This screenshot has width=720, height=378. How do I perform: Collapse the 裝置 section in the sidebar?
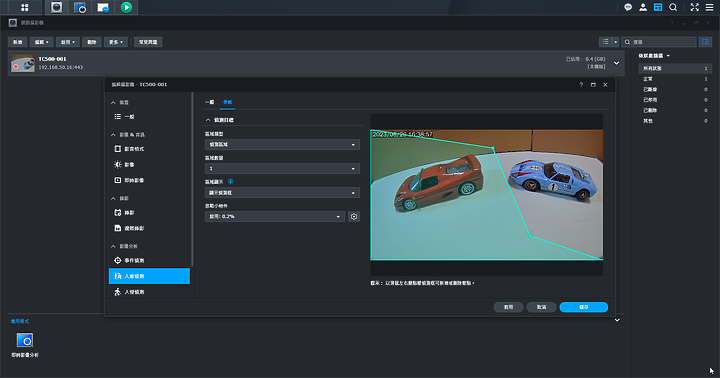tap(113, 102)
